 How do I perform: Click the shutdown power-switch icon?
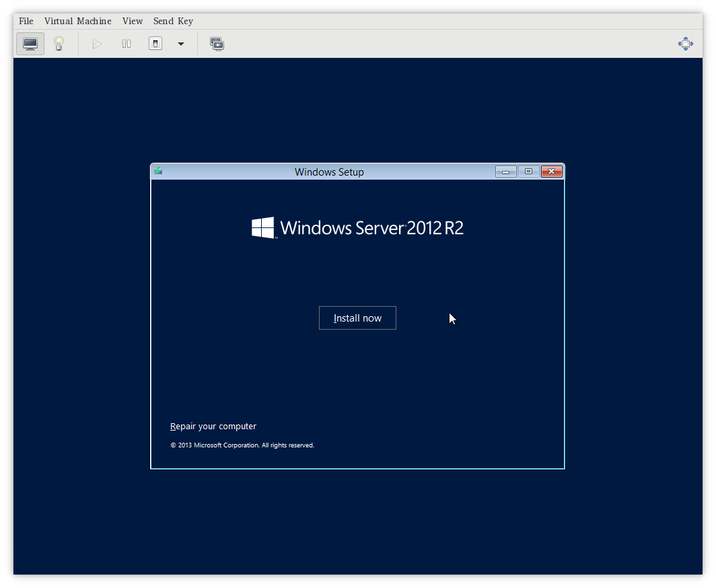coord(155,43)
